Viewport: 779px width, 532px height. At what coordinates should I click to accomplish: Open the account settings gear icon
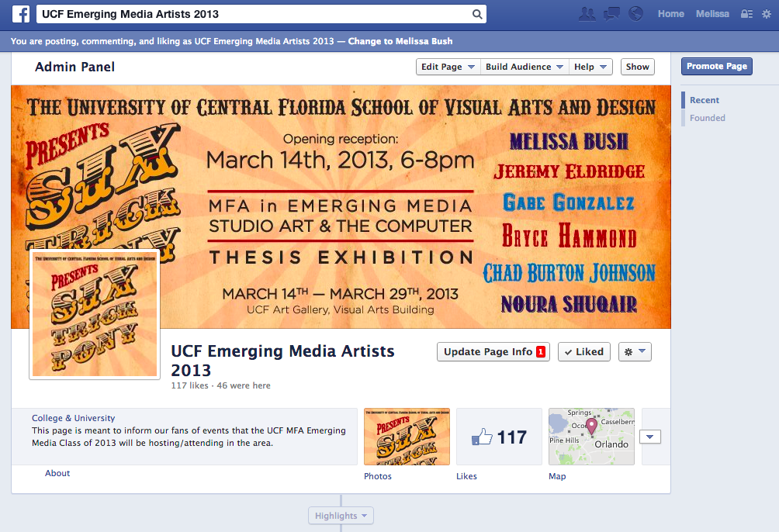(767, 14)
